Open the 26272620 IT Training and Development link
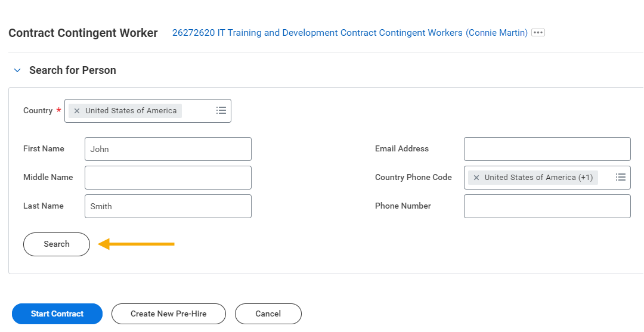This screenshot has height=332, width=644. pos(349,33)
